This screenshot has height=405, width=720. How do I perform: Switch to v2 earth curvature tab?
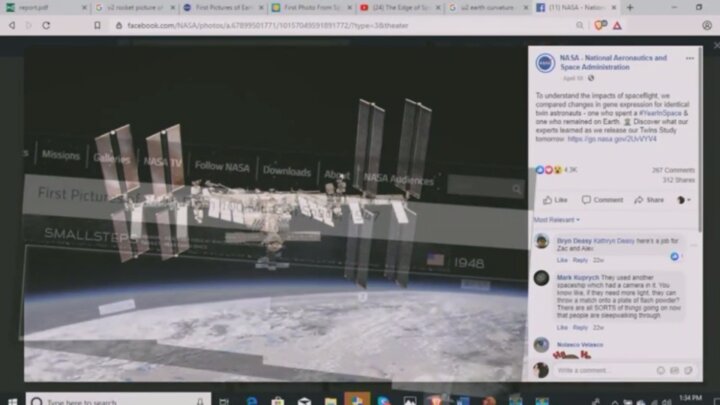point(488,7)
